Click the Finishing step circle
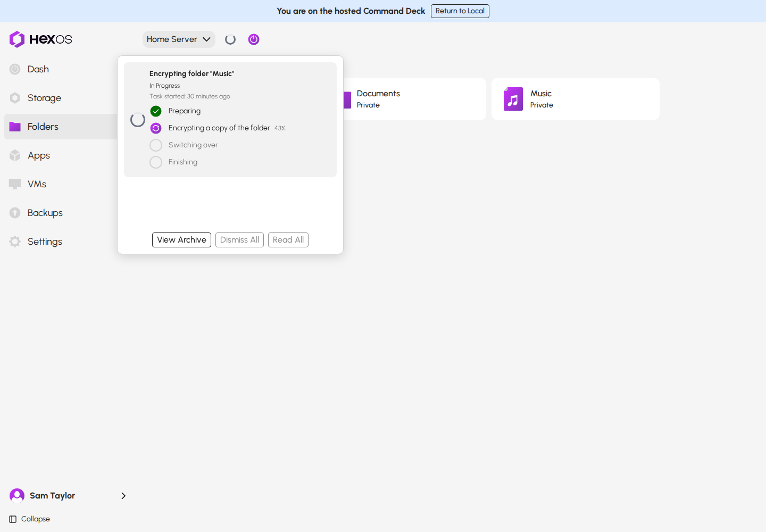766x532 pixels. point(156,162)
